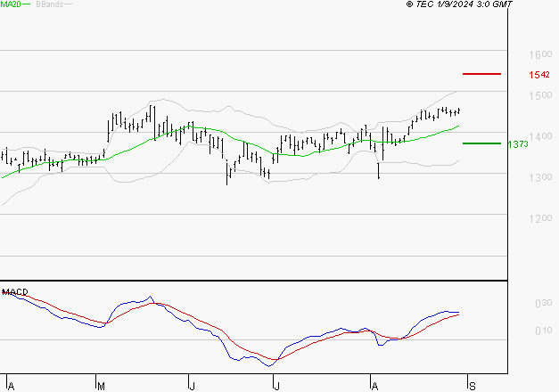Click the 010 MACD axis label
This screenshot has height=392, width=559.
(543, 331)
